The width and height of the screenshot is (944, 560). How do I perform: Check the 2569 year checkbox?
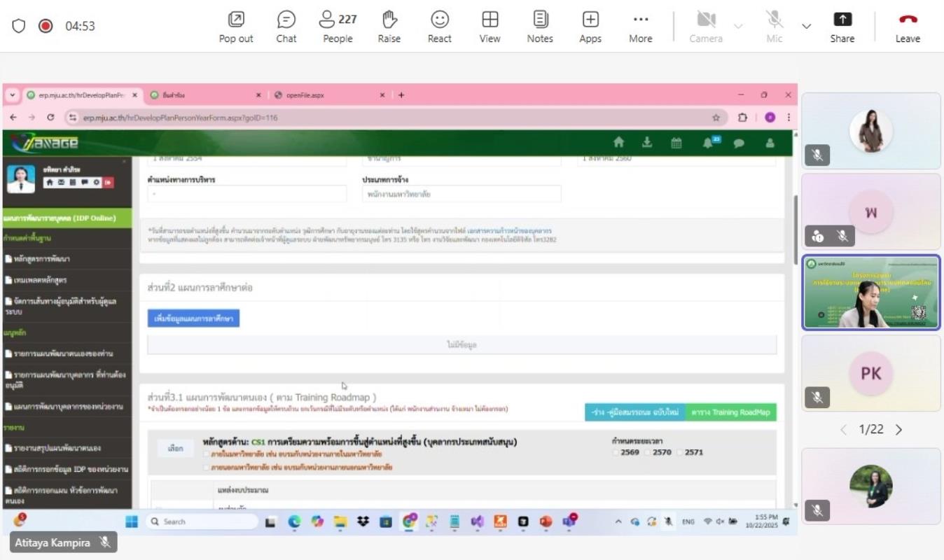616,452
